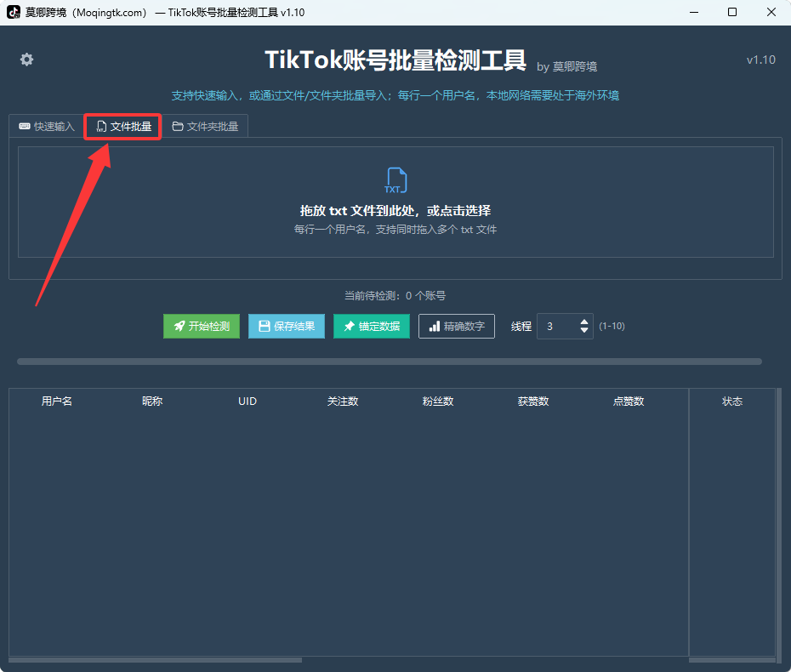
Task: Click the UID column header
Action: pyautogui.click(x=248, y=401)
